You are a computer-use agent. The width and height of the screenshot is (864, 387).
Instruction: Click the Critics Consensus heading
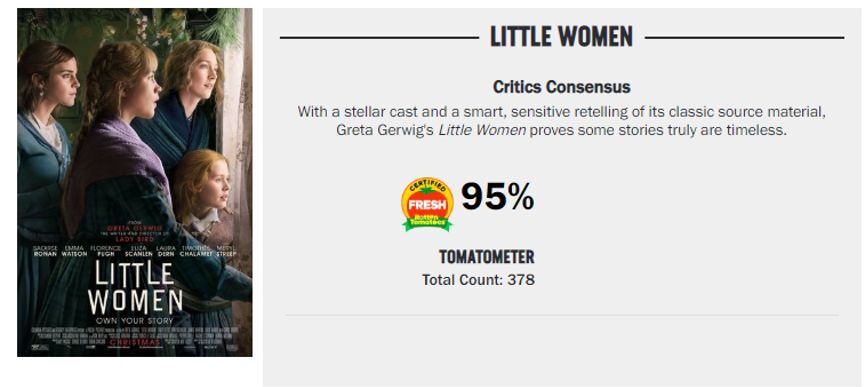[561, 87]
